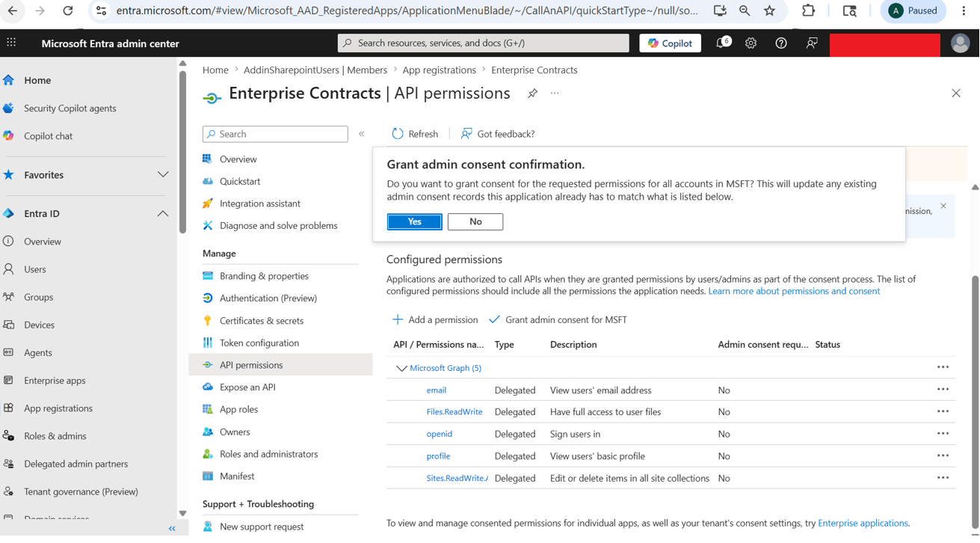Collapse the Entra ID section
Viewport: 980px width, 543px height.
[163, 214]
